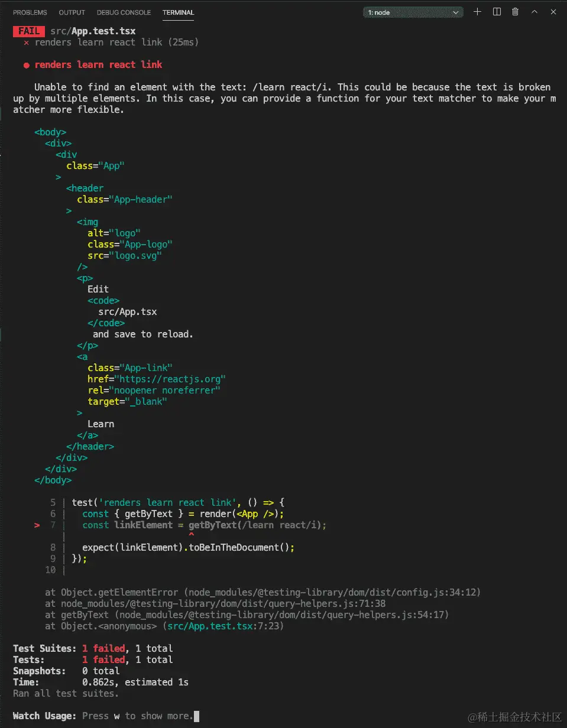Click the https://reactjs.org href value
The image size is (567, 728).
pos(171,379)
